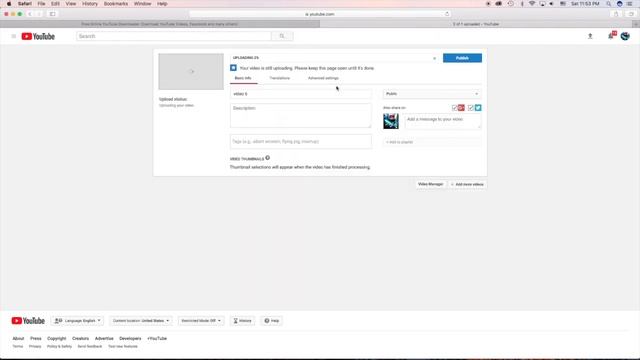Open the Add to playlist dropdown
The height and width of the screenshot is (360, 640).
432,142
